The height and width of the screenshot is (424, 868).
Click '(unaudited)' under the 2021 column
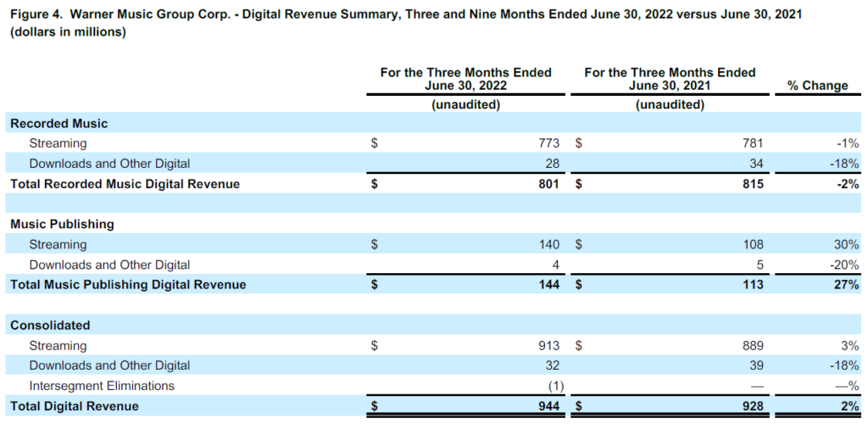coord(670,105)
